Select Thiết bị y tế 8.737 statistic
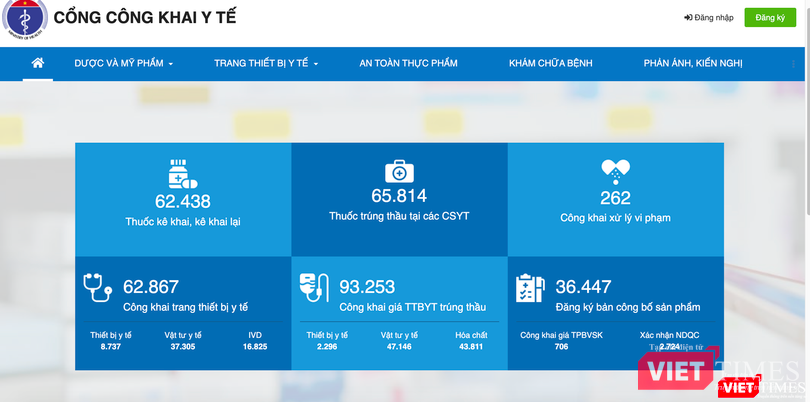The image size is (810, 402). coord(111,341)
